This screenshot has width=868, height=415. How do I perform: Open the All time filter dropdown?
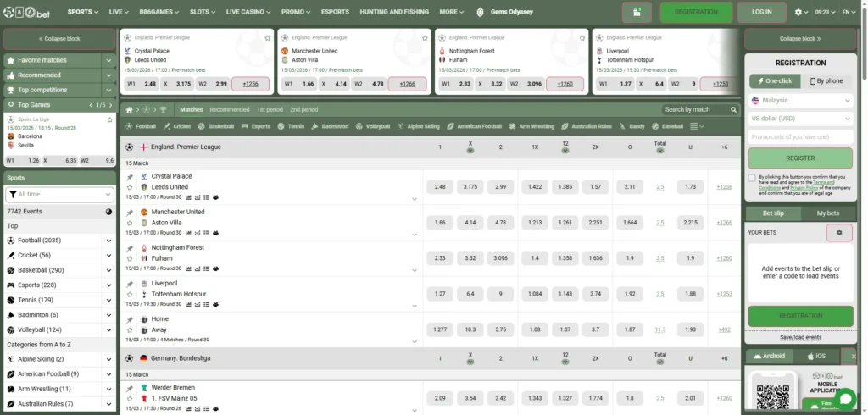[60, 195]
